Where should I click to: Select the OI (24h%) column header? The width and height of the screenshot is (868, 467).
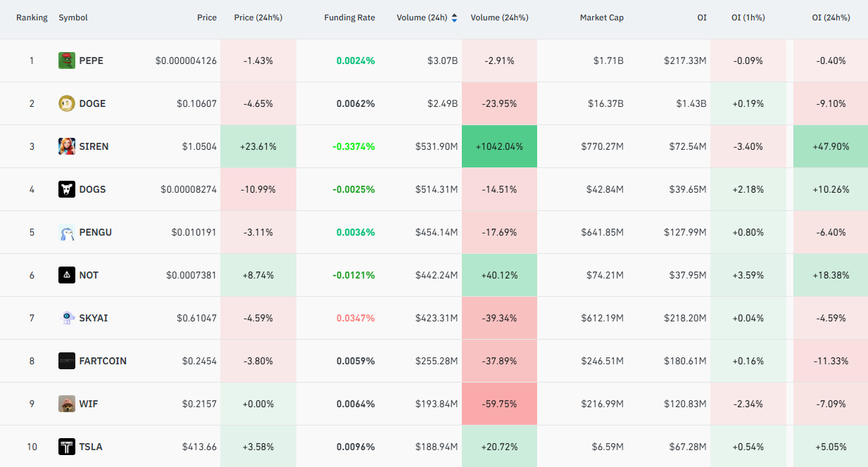[x=831, y=18]
